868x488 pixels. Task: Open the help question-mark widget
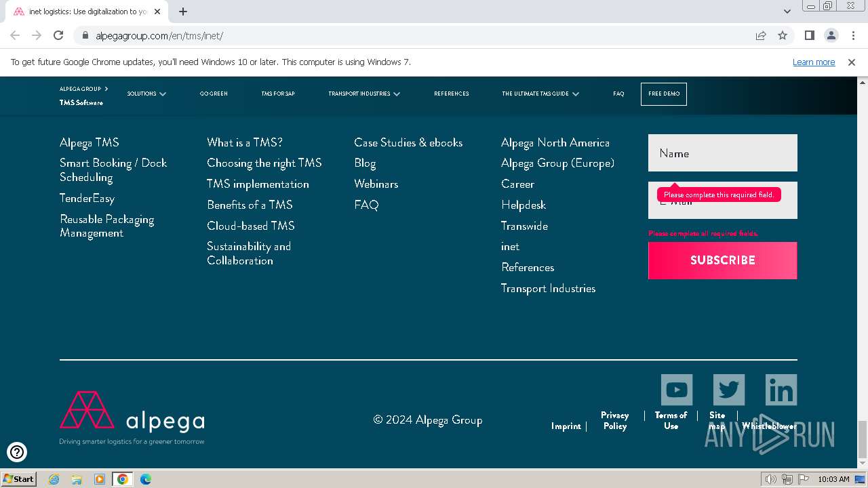point(17,451)
